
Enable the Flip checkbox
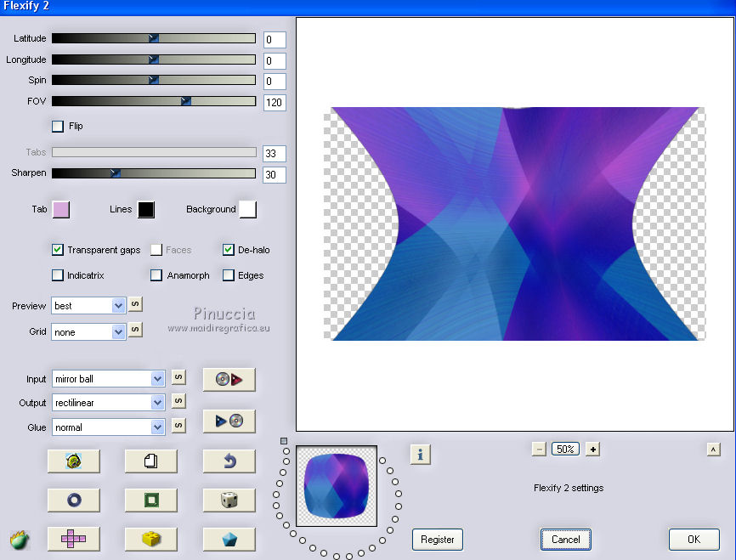pyautogui.click(x=58, y=126)
